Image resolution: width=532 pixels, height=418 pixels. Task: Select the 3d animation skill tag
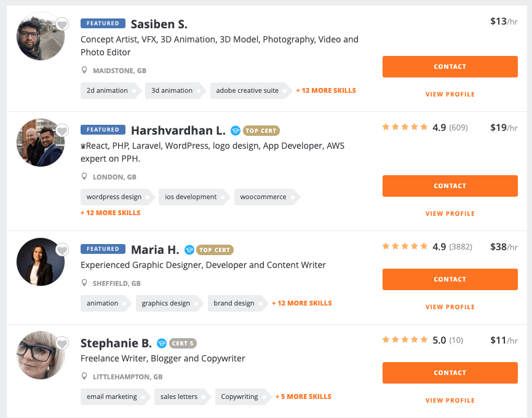point(175,90)
